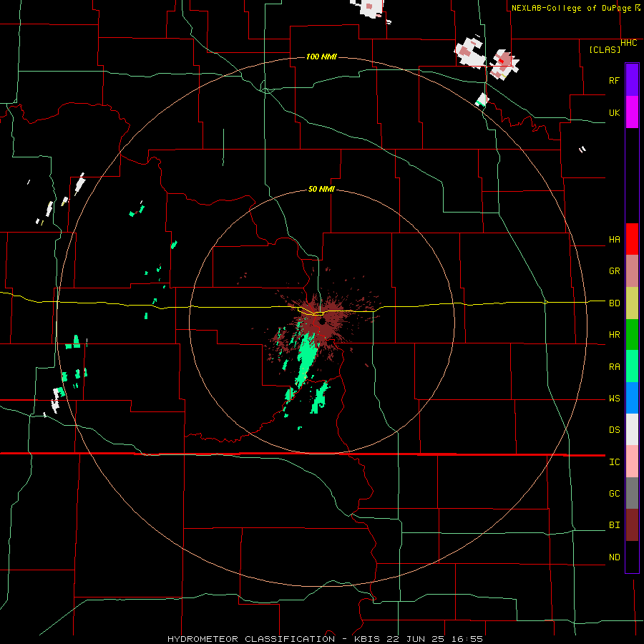Click the HA legend label
The width and height of the screenshot is (644, 644).
[x=614, y=240]
